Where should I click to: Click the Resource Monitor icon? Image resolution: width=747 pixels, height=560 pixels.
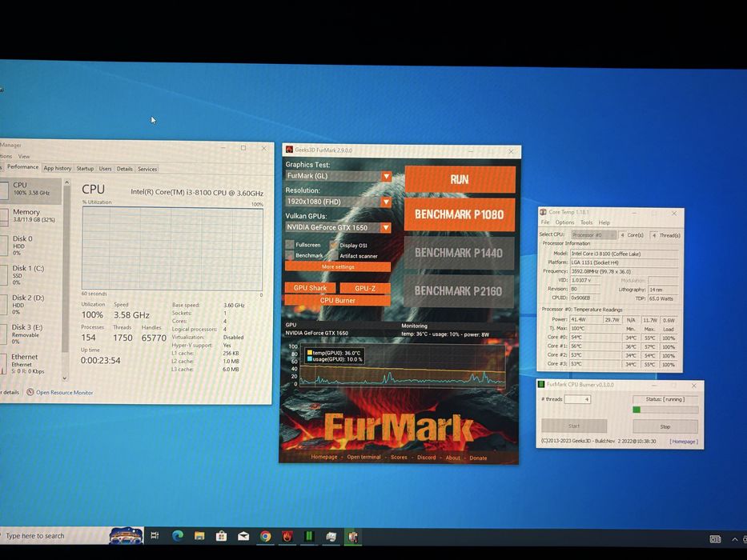[x=30, y=392]
